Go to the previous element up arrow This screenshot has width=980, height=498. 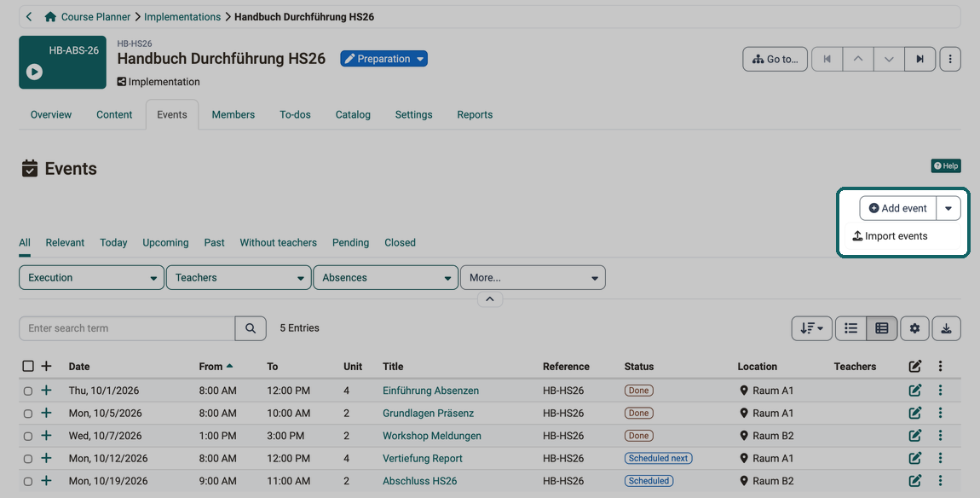click(x=858, y=59)
